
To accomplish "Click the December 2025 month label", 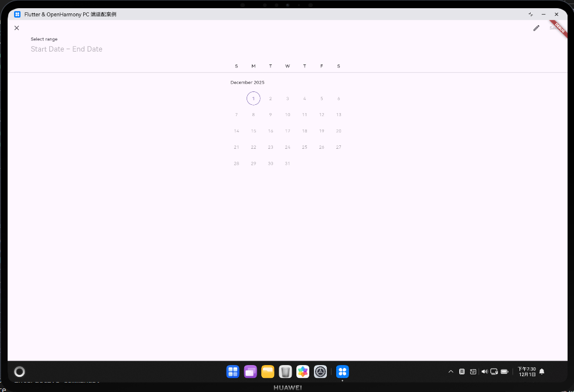I will 247,83.
